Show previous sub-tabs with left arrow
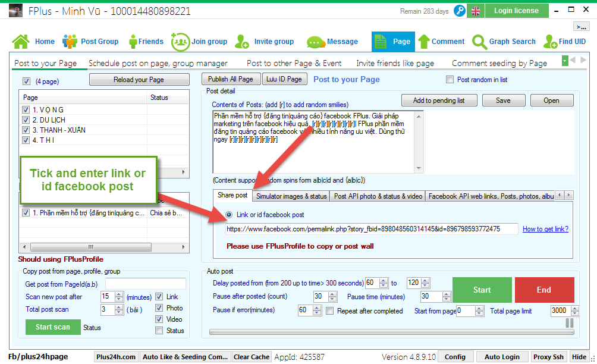Image resolution: width=597 pixels, height=364 pixels. 573,60
